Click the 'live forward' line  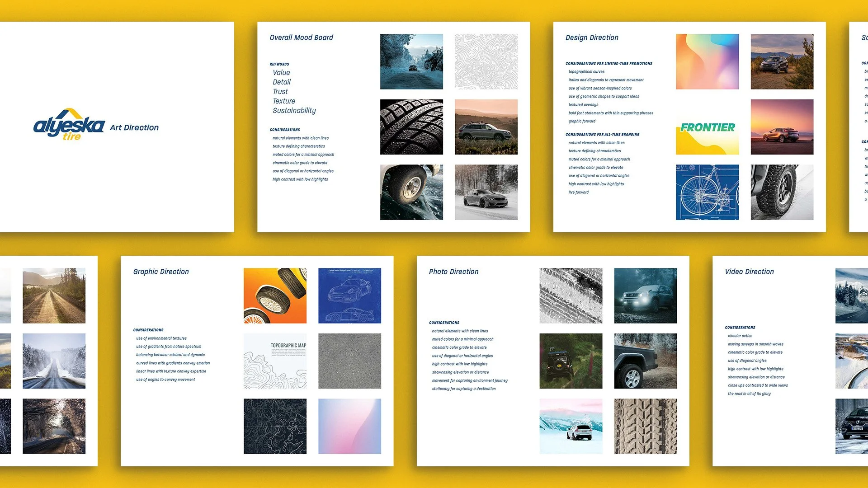pyautogui.click(x=579, y=192)
